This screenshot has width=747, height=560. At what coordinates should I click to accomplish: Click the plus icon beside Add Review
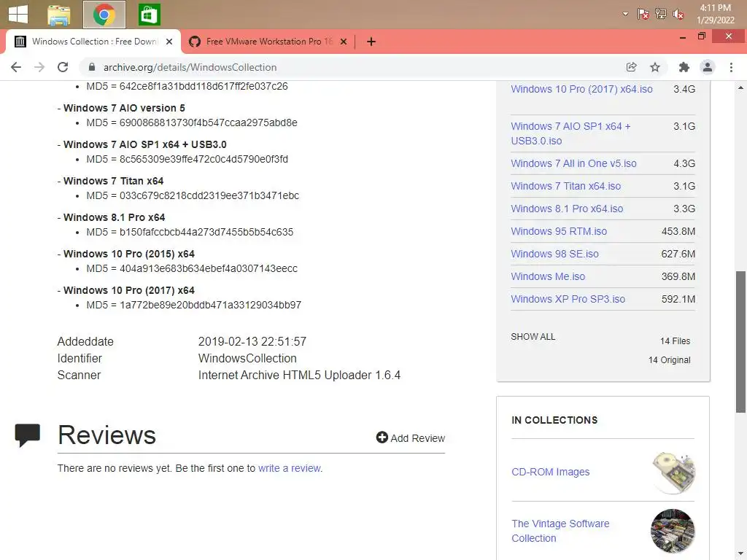pyautogui.click(x=382, y=437)
